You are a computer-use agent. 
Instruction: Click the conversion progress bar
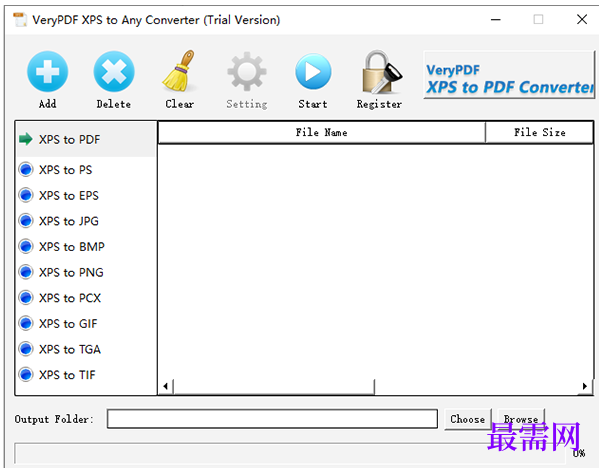290,453
